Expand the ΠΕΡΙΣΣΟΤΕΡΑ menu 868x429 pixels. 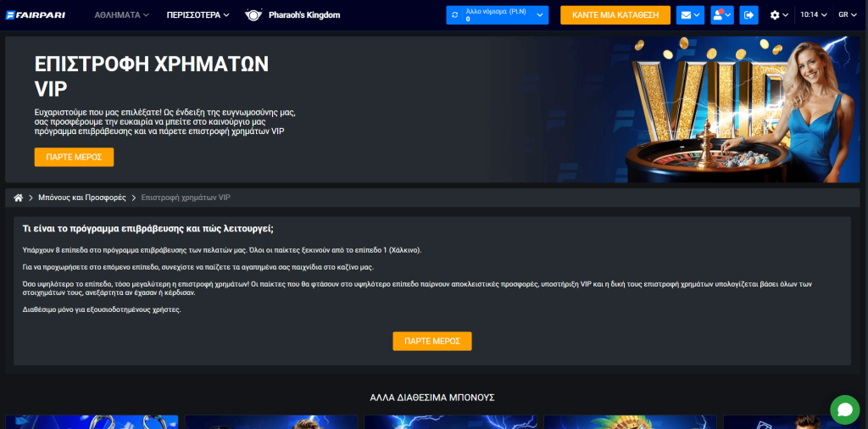(198, 15)
